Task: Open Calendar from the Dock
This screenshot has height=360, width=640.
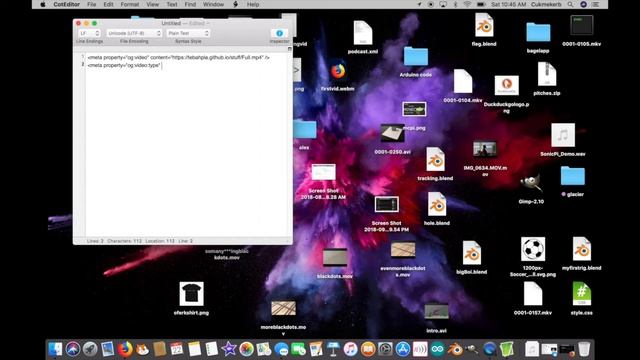Action: (x=177, y=349)
